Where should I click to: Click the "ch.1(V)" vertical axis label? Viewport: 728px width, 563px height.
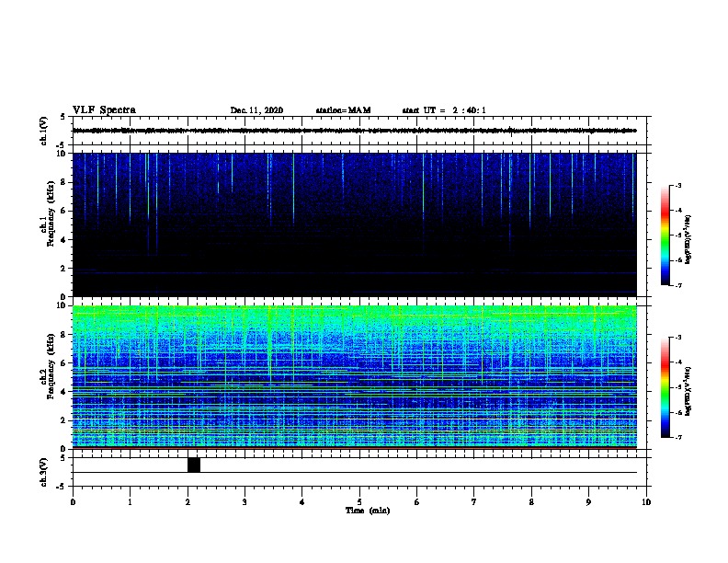43,131
